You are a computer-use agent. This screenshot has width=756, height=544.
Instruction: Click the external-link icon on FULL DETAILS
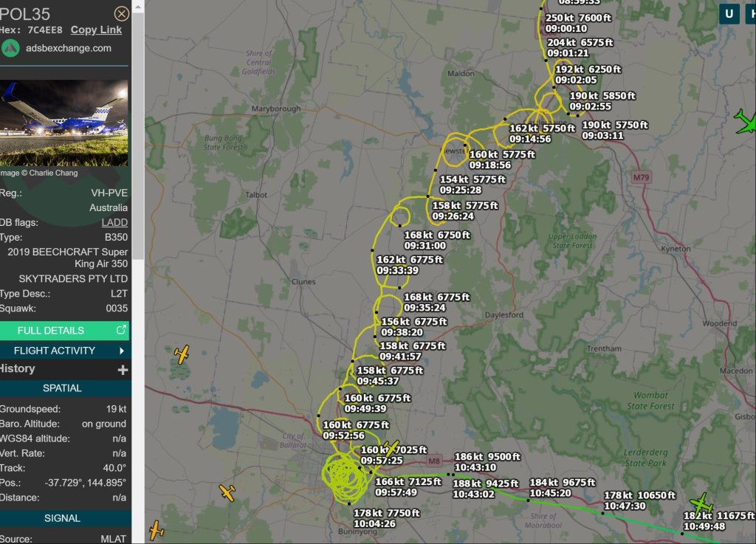click(122, 330)
